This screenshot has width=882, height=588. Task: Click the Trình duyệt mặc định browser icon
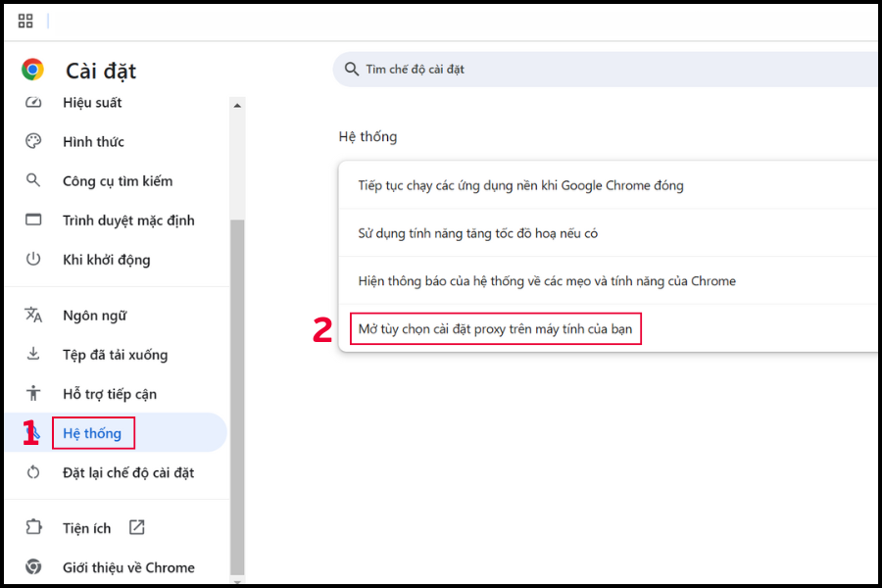33,220
